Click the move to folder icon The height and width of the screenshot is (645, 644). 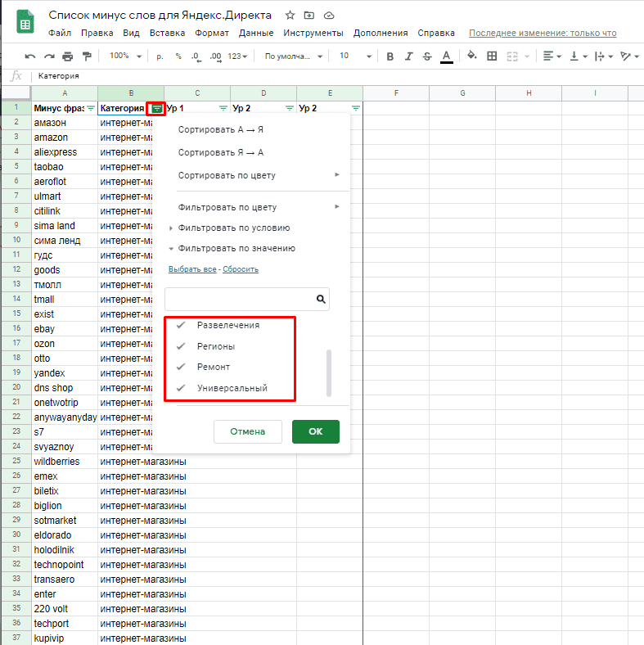pos(308,16)
